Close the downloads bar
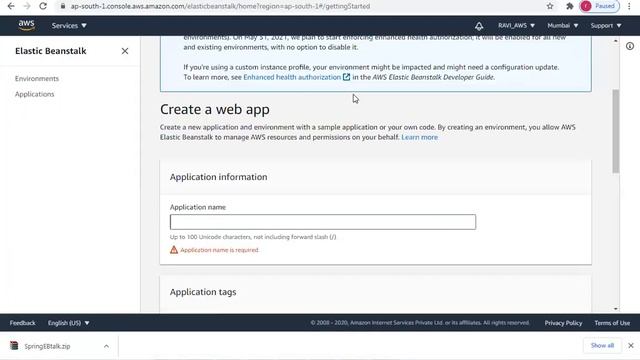The width and height of the screenshot is (640, 360). [631, 345]
